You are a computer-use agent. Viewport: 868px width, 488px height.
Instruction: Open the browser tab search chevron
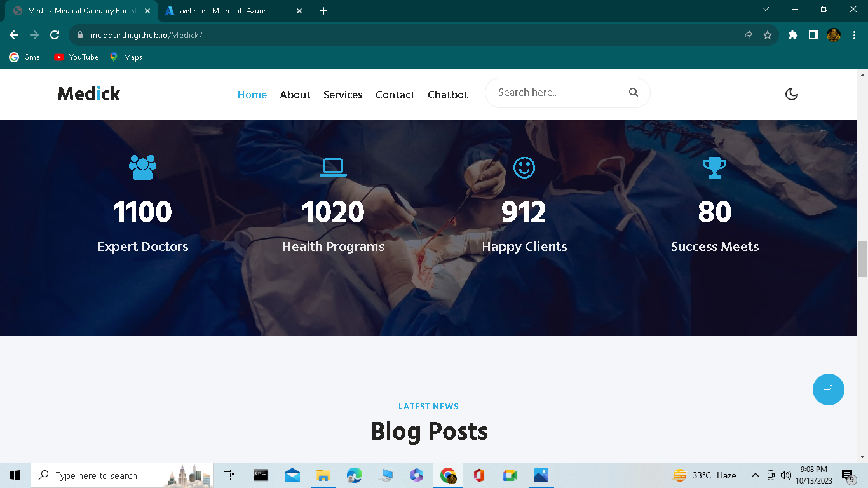click(765, 10)
